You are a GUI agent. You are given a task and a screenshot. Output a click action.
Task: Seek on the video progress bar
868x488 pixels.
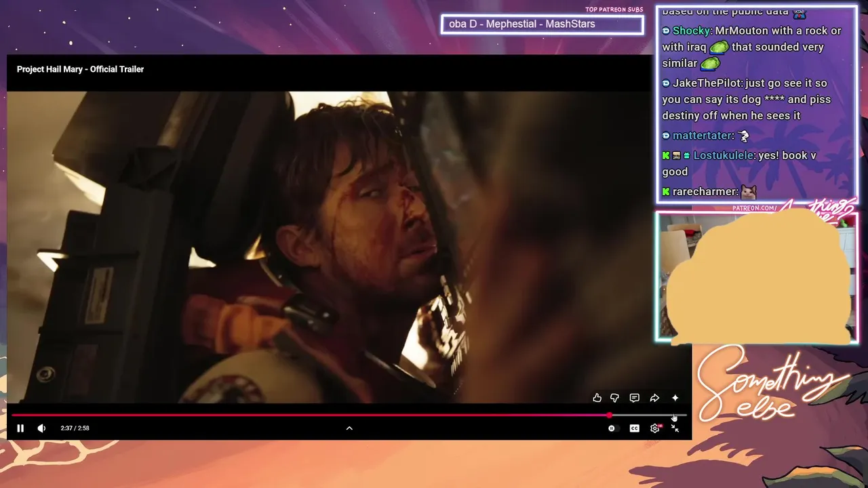[x=349, y=415]
